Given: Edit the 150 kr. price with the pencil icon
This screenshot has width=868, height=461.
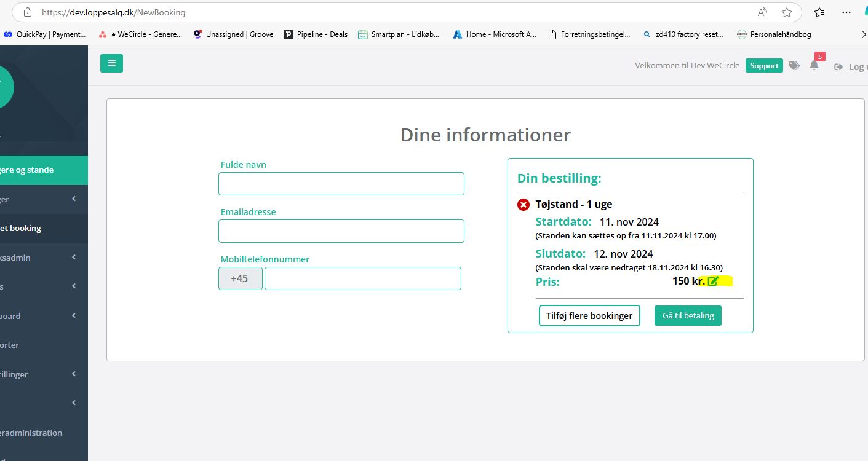Looking at the screenshot, I should (x=713, y=282).
